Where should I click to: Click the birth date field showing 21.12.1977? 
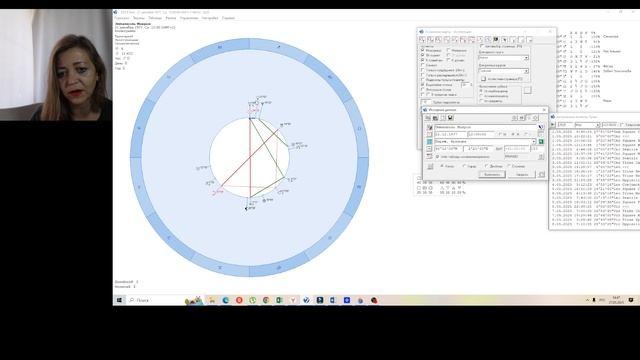[450, 134]
